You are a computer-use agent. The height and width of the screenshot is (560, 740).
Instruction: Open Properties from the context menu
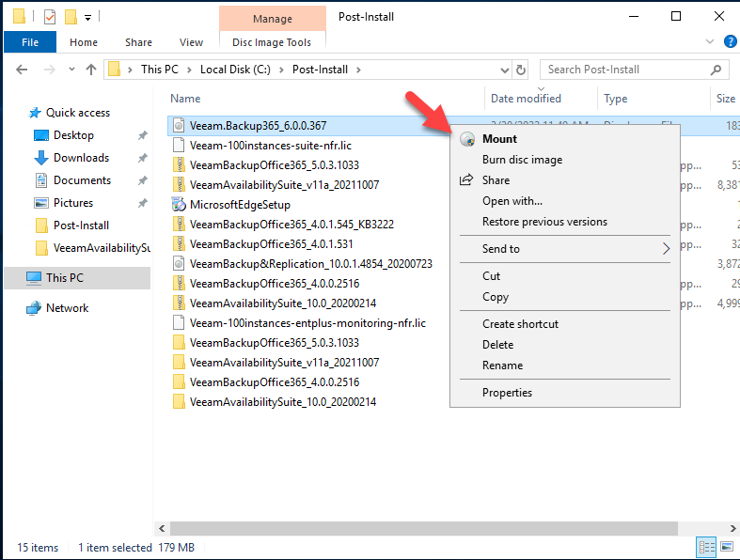pyautogui.click(x=564, y=393)
